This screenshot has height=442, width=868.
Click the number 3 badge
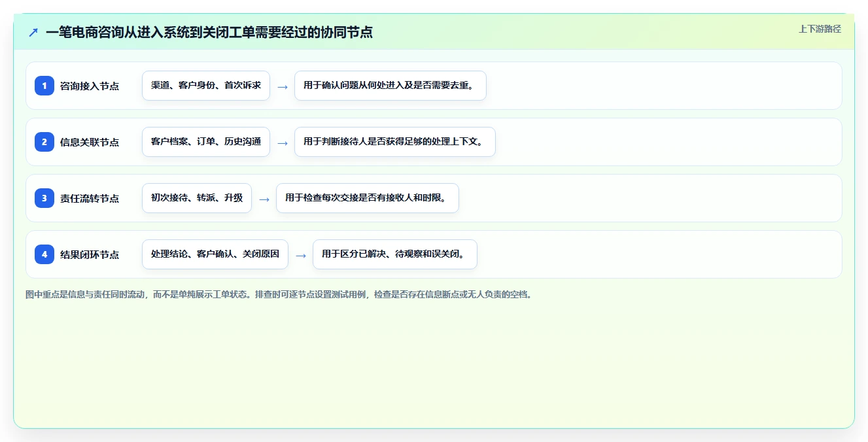tap(44, 198)
